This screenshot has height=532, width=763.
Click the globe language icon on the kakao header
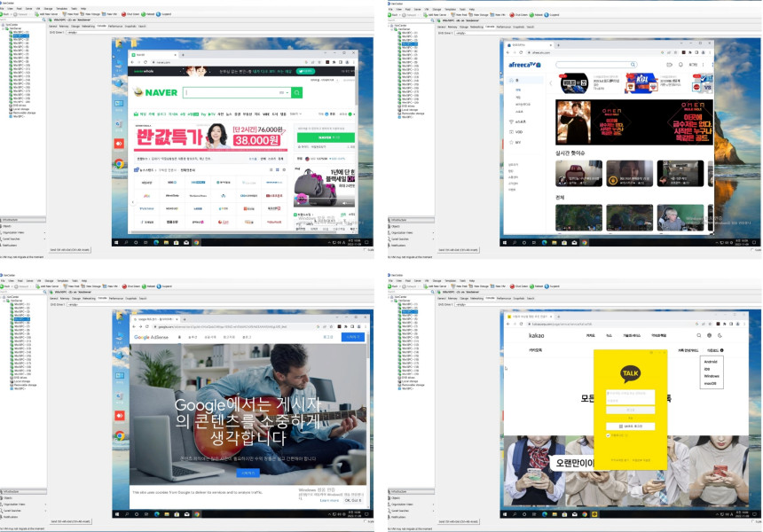click(x=710, y=335)
